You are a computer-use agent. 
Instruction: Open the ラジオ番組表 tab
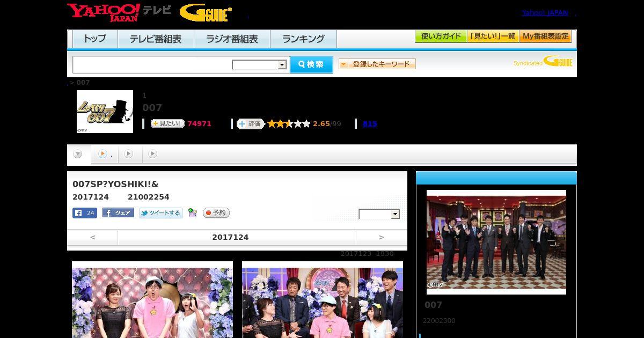[232, 39]
